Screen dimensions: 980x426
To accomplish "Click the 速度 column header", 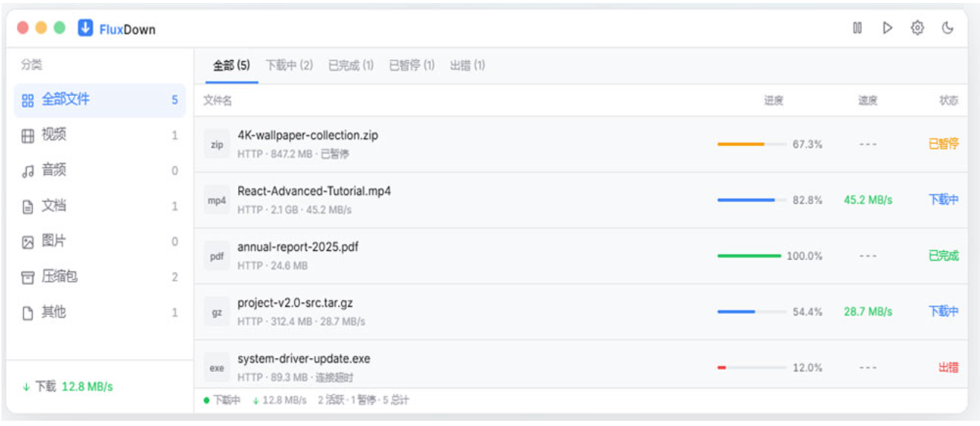I will point(868,101).
